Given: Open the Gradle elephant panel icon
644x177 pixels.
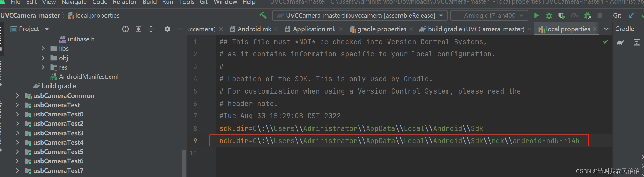Looking at the screenshot, I should pos(619,42).
